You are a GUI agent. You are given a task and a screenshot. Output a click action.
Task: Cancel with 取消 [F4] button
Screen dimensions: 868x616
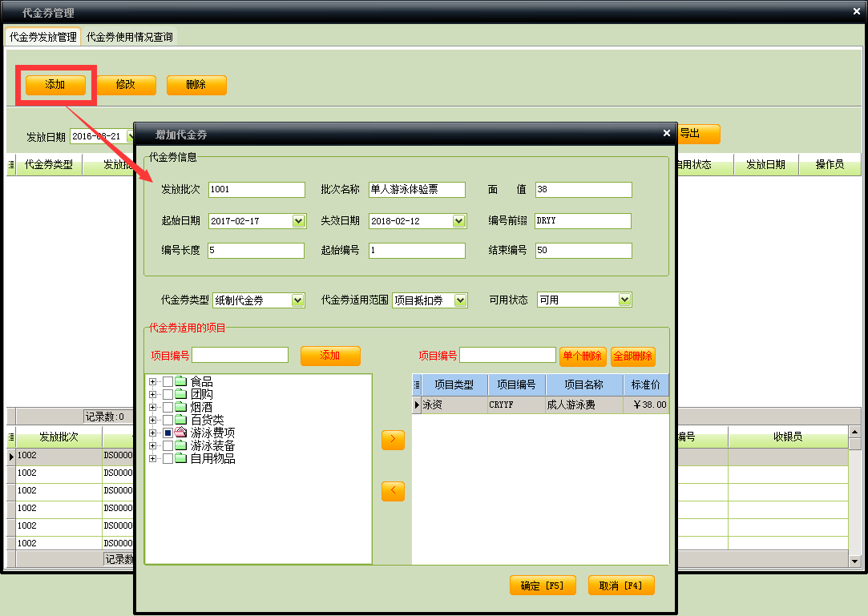coord(621,586)
